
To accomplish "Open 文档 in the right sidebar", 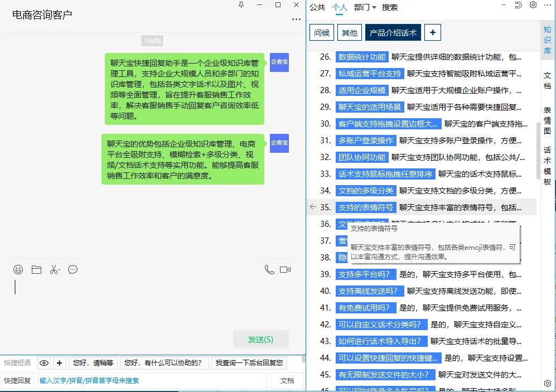I will point(548,80).
